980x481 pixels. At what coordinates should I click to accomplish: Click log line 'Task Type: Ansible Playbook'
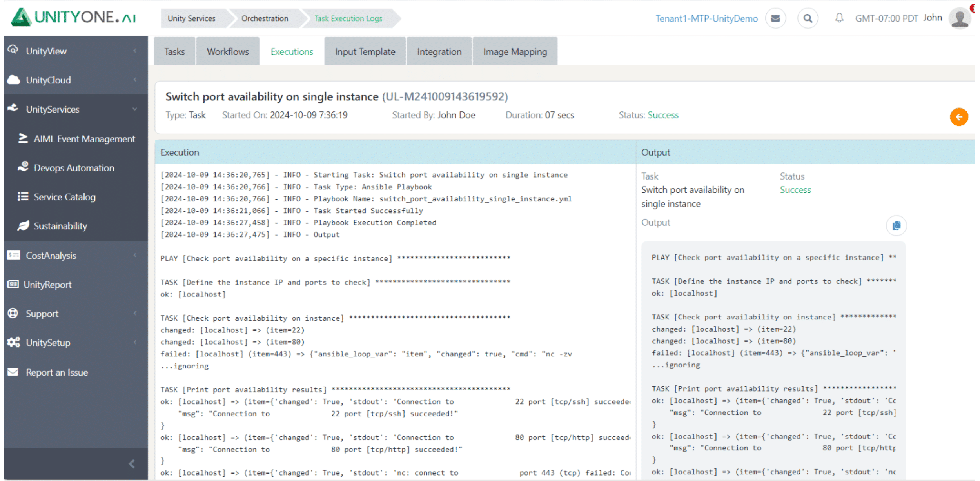(x=296, y=187)
